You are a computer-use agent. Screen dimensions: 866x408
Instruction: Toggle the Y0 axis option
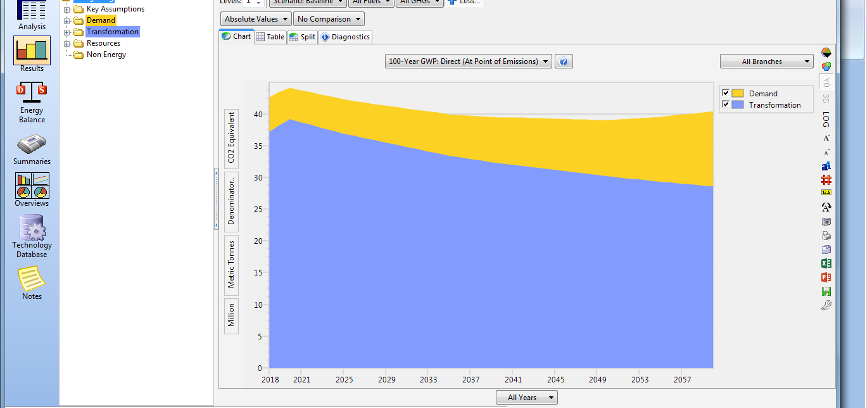[826, 82]
